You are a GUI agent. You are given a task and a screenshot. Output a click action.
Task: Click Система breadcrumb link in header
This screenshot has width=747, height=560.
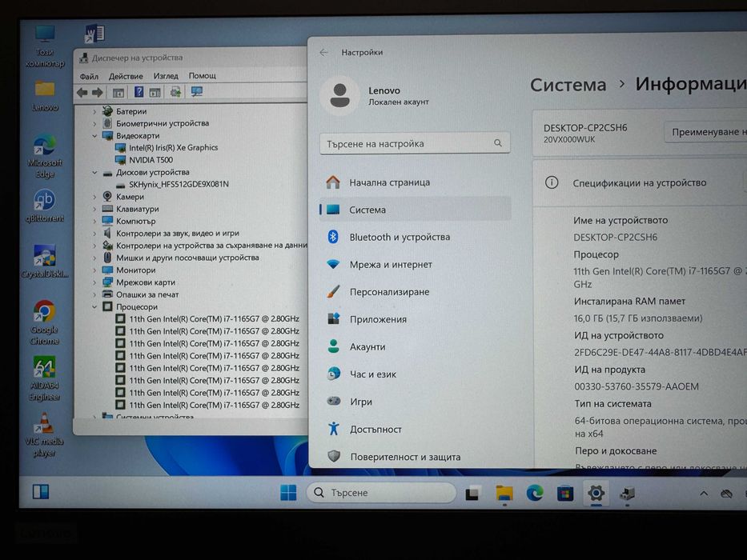coord(568,86)
